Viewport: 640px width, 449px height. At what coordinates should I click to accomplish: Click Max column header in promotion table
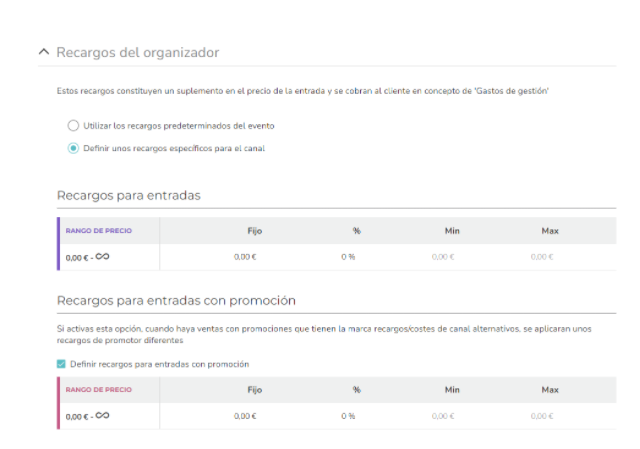tap(550, 390)
